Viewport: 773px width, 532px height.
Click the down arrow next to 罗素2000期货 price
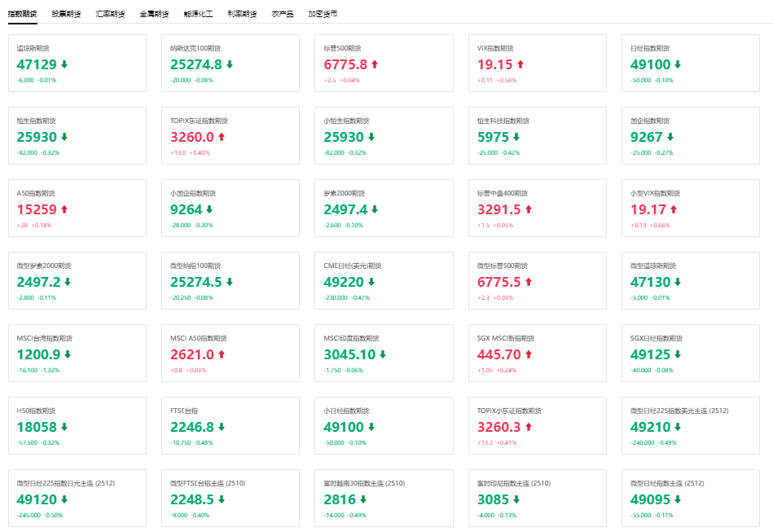click(375, 209)
